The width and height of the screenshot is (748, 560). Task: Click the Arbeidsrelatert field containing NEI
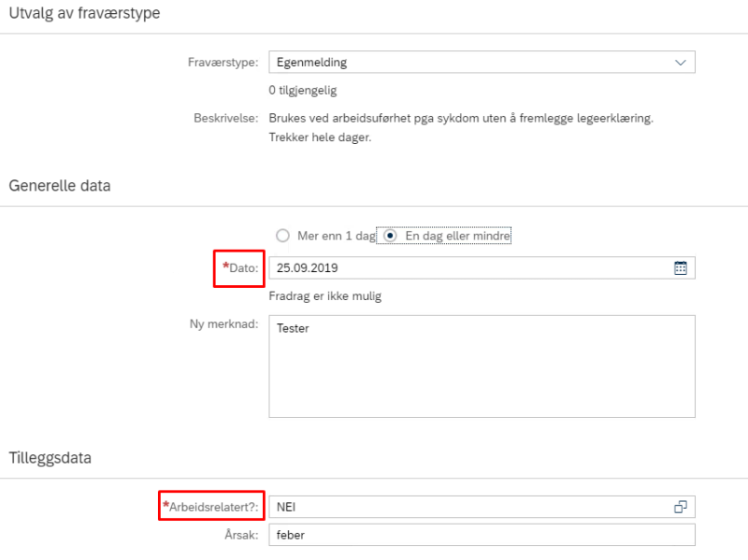(482, 507)
